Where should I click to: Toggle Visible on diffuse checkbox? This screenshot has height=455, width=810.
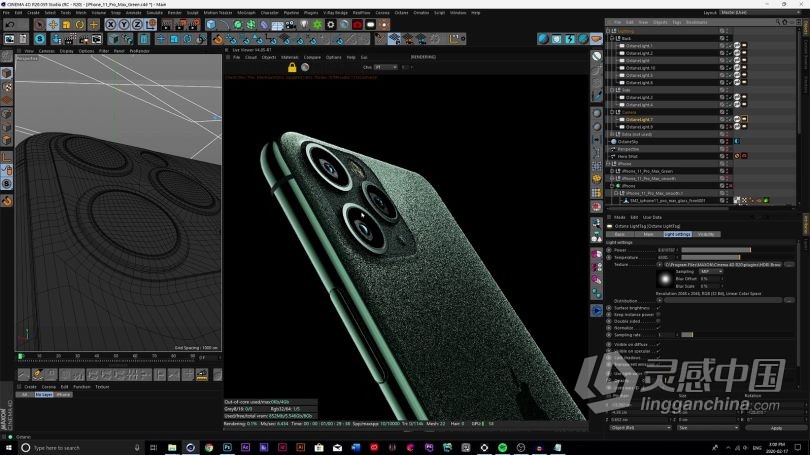pos(658,344)
